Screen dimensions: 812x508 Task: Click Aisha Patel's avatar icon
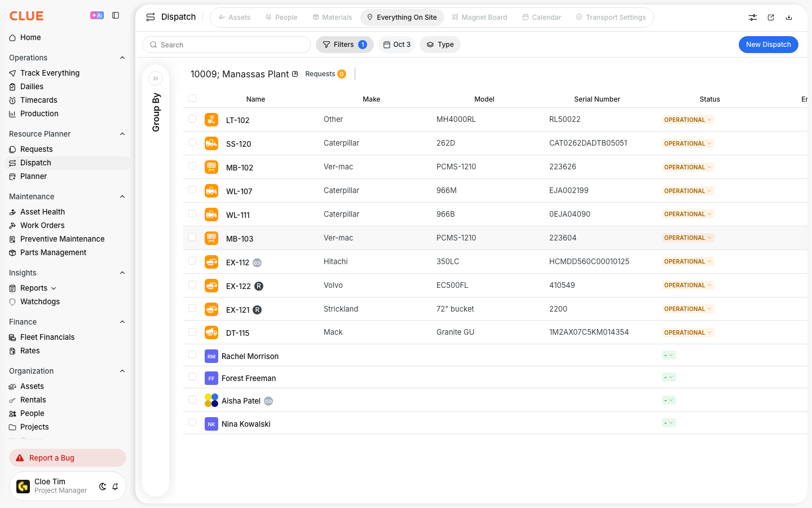211,400
